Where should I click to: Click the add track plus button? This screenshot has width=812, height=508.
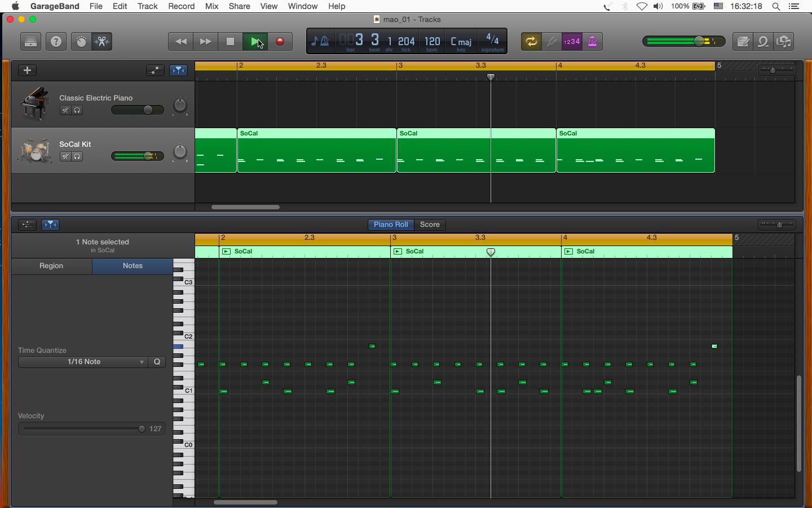coord(27,71)
